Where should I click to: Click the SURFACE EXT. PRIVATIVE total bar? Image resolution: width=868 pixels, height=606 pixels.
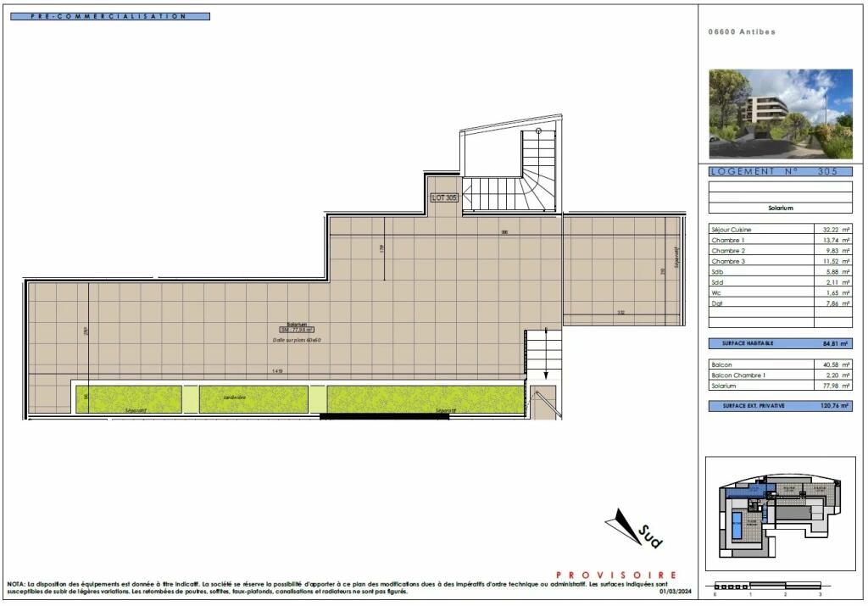click(x=780, y=406)
